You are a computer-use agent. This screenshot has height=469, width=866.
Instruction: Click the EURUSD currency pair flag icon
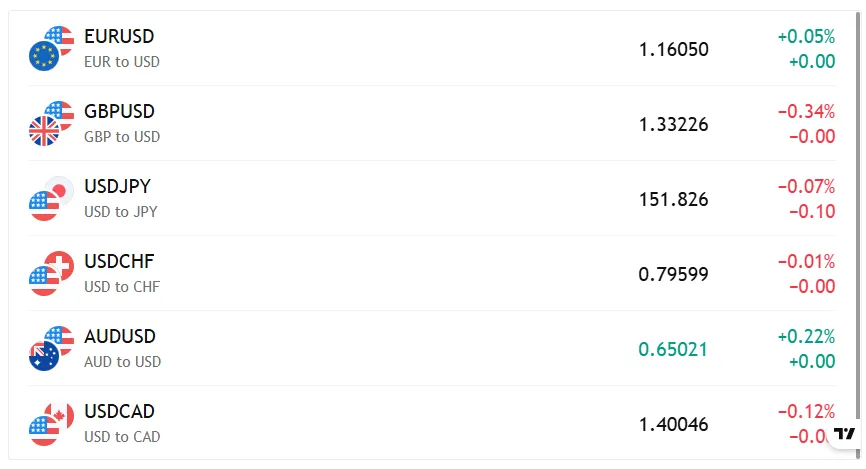[x=51, y=48]
